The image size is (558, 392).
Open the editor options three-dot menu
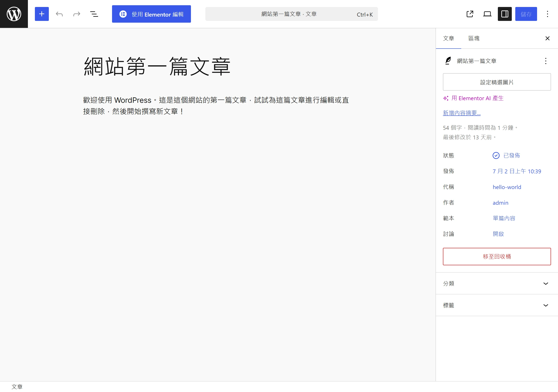548,14
